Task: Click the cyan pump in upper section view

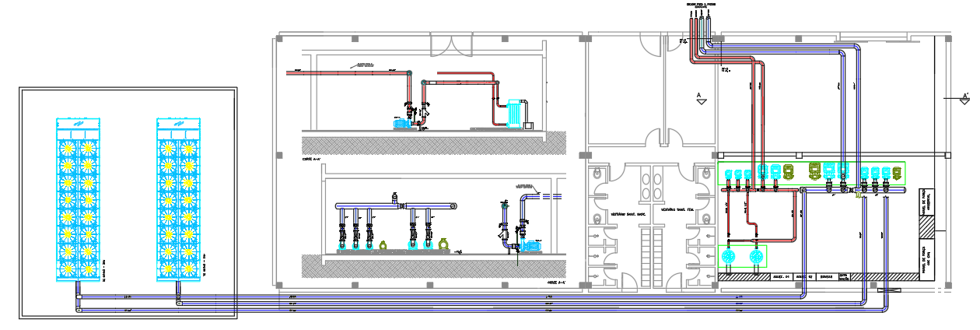Action: [x=402, y=122]
